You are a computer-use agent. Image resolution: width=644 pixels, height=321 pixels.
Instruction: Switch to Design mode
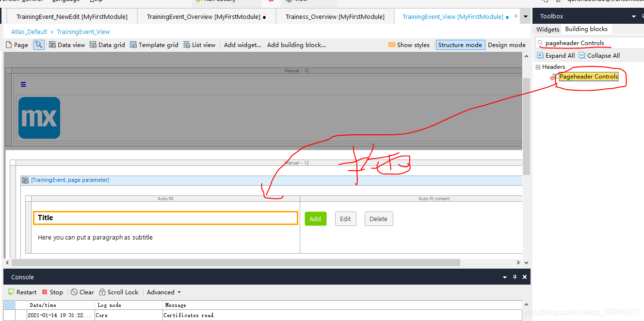506,45
